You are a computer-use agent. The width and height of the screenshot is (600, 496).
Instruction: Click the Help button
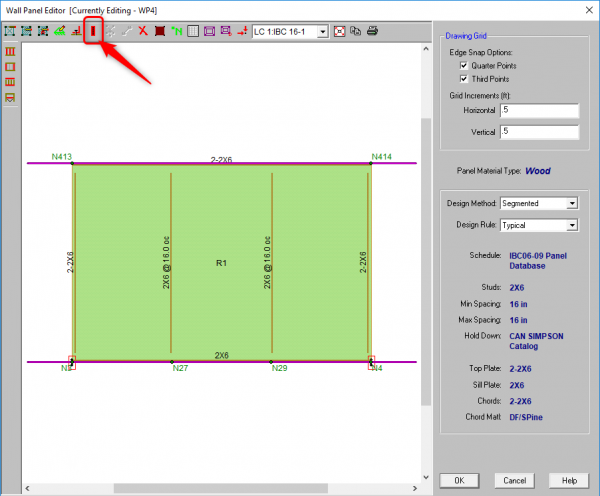(569, 481)
